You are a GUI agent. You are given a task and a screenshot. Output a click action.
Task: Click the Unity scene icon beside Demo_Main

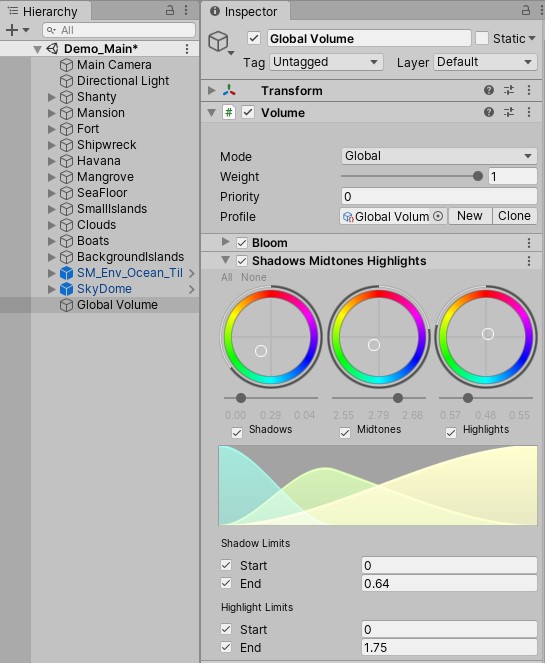click(52, 49)
